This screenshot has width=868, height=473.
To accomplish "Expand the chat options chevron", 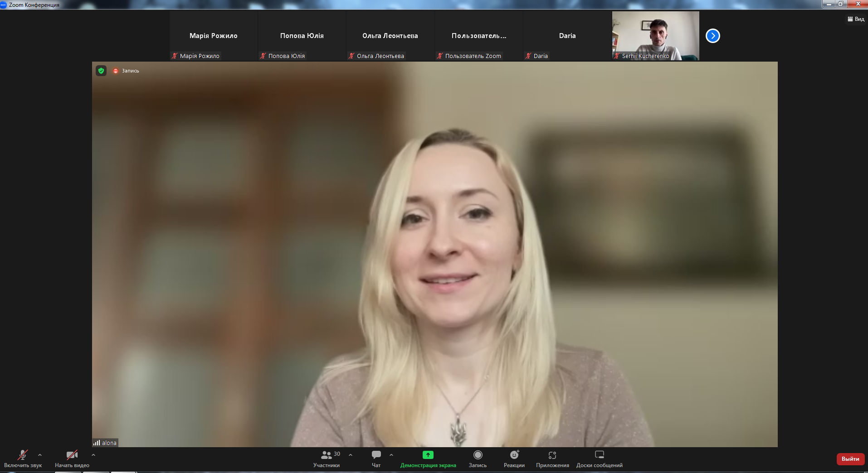I will pos(391,455).
